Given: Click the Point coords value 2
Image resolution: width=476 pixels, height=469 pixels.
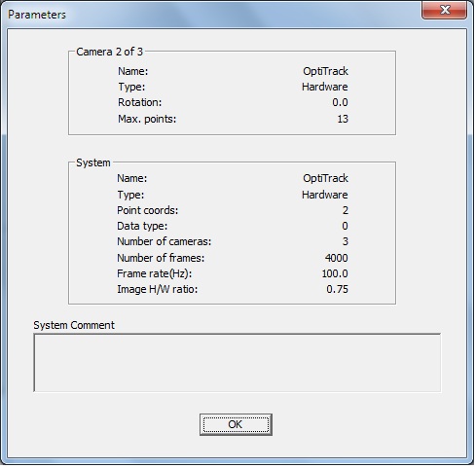Looking at the screenshot, I should 346,210.
